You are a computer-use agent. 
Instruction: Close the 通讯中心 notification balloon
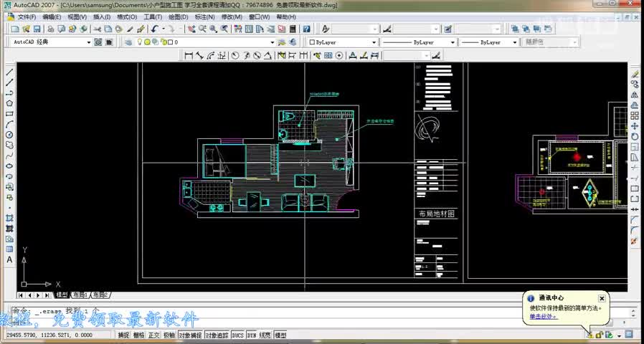601,298
